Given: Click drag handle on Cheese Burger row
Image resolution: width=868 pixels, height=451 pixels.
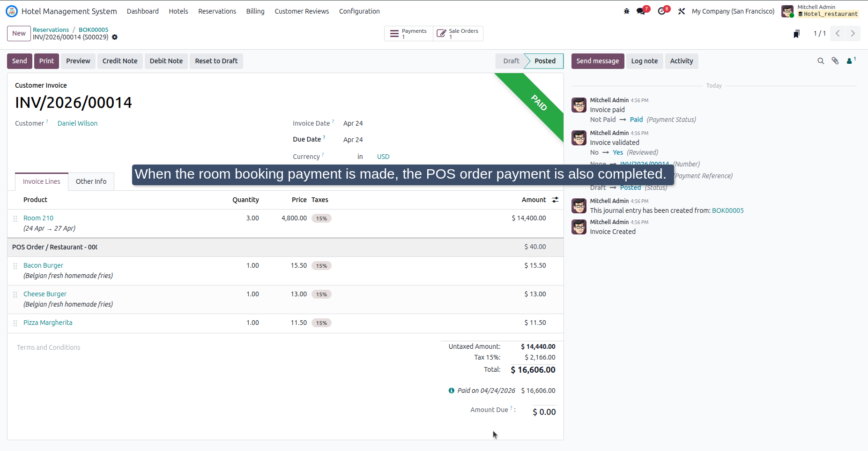Looking at the screenshot, I should (x=15, y=294).
